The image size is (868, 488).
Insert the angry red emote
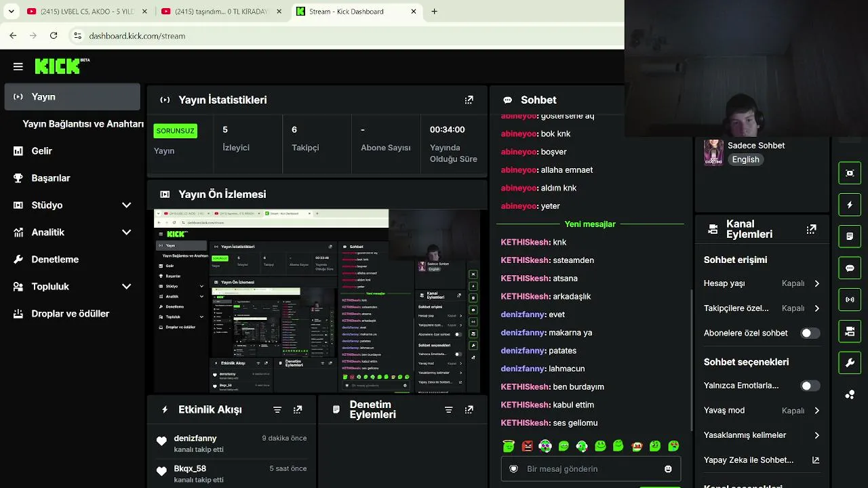point(527,446)
